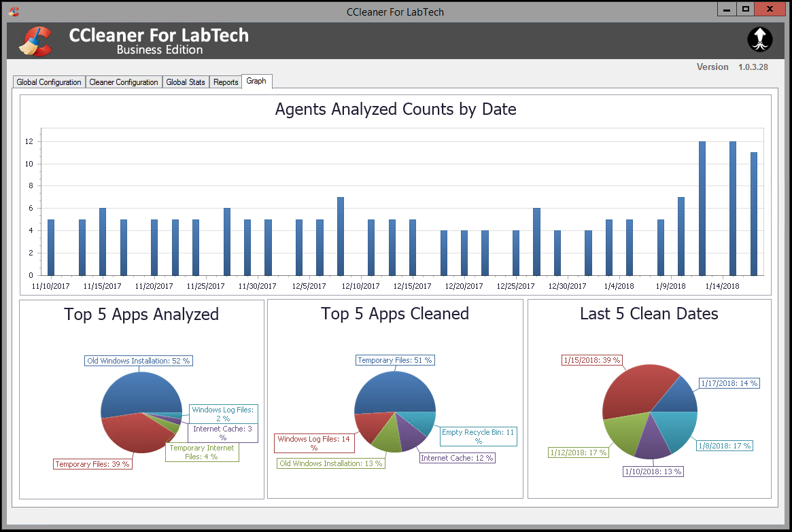Select the Temporary Files 51% label
This screenshot has width=792, height=532.
point(395,360)
